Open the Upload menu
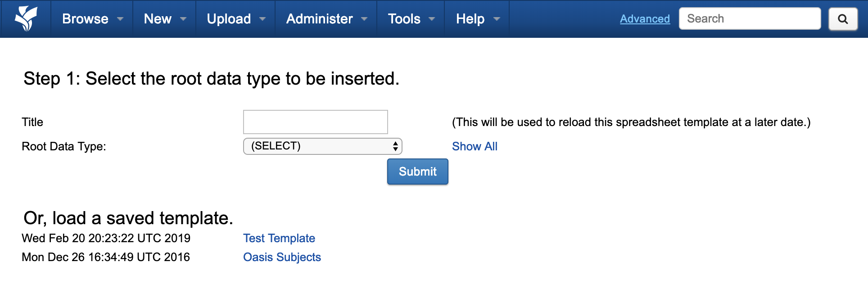Screen dimensions: 868x289 click(229, 19)
